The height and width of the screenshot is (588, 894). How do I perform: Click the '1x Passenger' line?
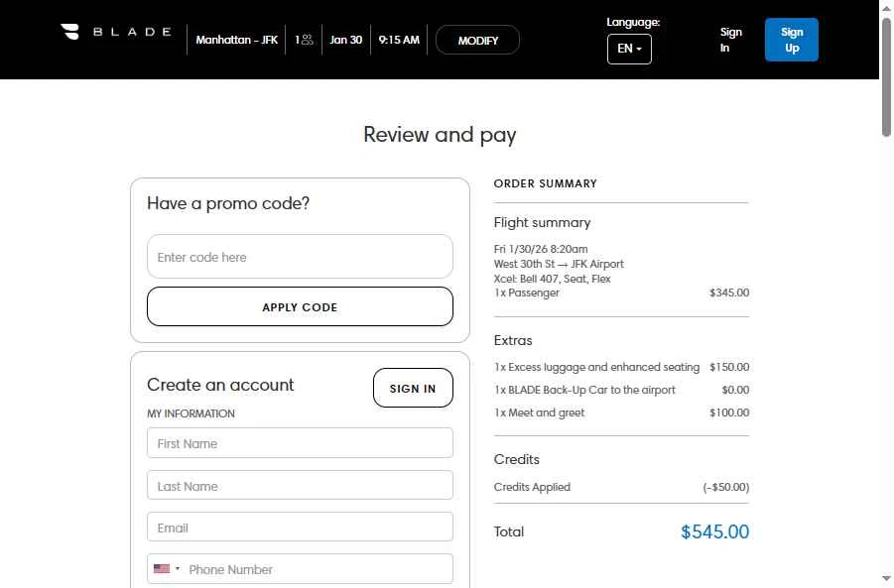[527, 293]
